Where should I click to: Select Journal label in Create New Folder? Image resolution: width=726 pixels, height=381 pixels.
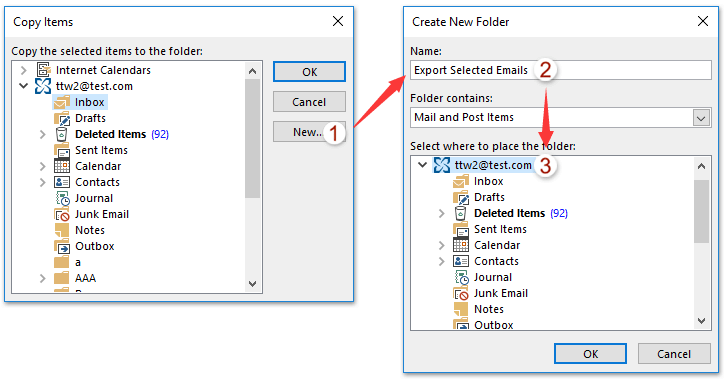(493, 277)
